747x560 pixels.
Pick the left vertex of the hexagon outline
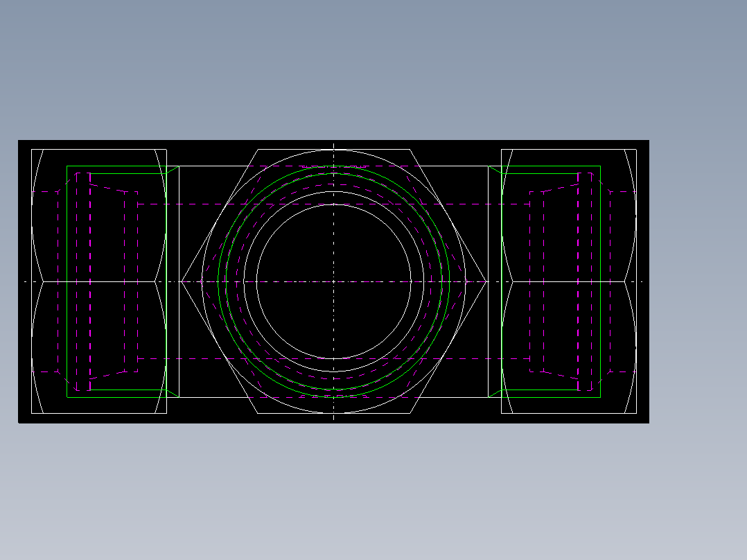[x=182, y=281]
